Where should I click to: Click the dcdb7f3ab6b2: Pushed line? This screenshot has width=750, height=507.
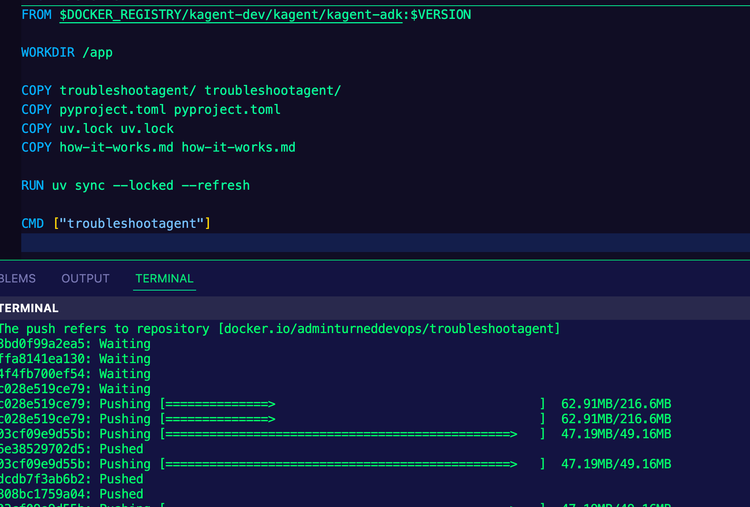(x=72, y=479)
